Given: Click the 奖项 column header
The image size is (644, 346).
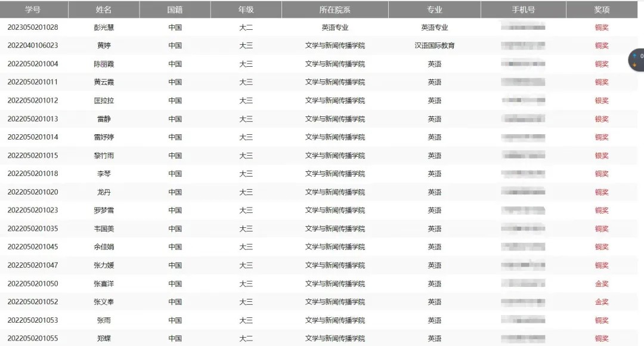Looking at the screenshot, I should pos(602,10).
